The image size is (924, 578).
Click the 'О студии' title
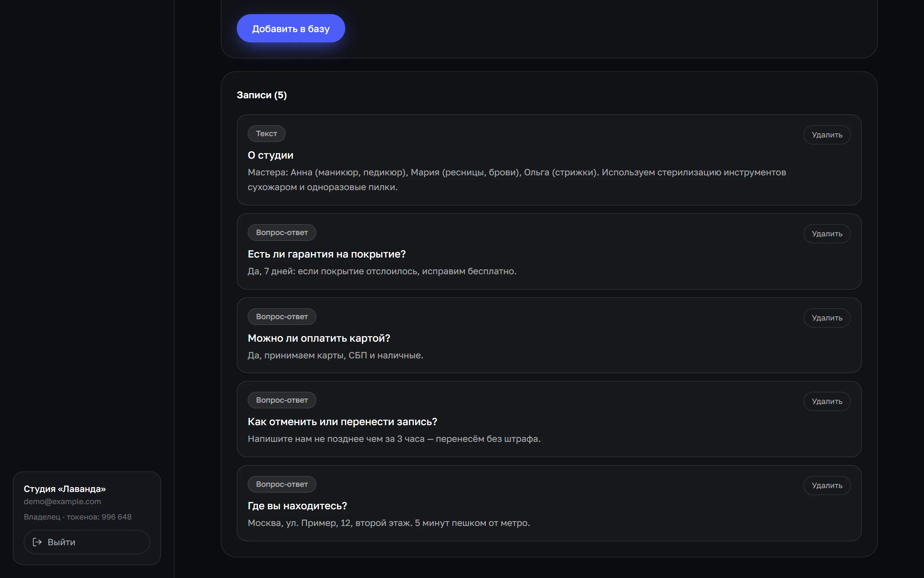(x=270, y=155)
